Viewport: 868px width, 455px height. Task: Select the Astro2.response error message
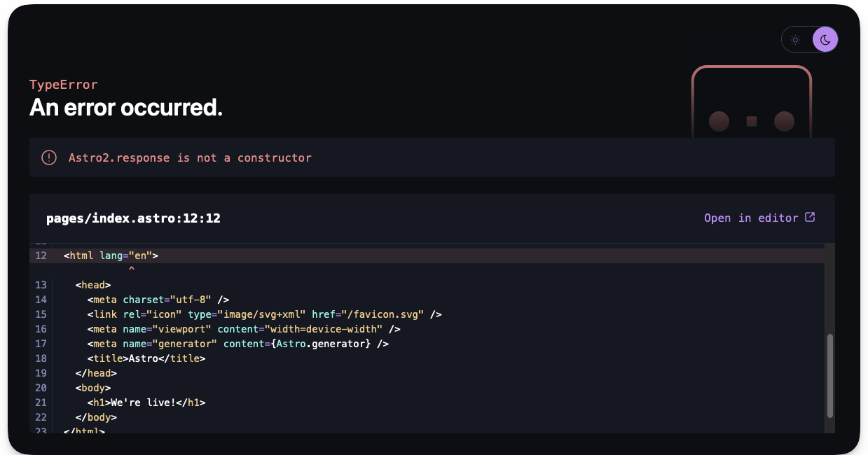pos(190,157)
